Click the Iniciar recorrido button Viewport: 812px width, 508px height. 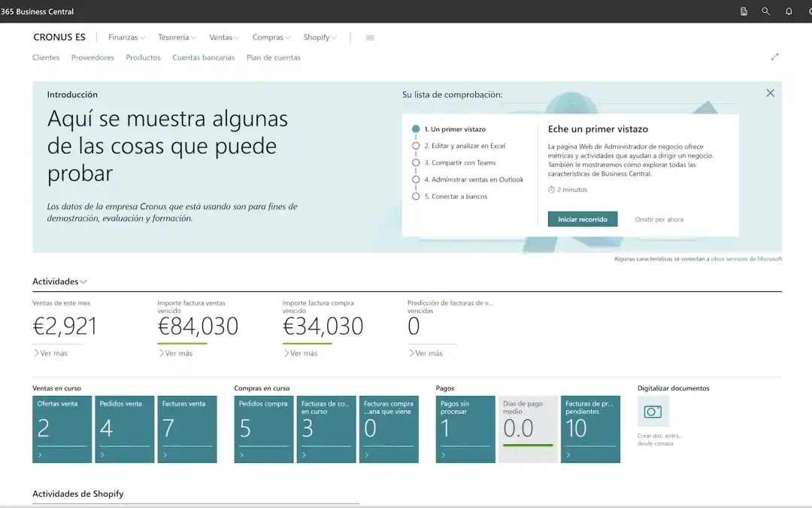[583, 219]
